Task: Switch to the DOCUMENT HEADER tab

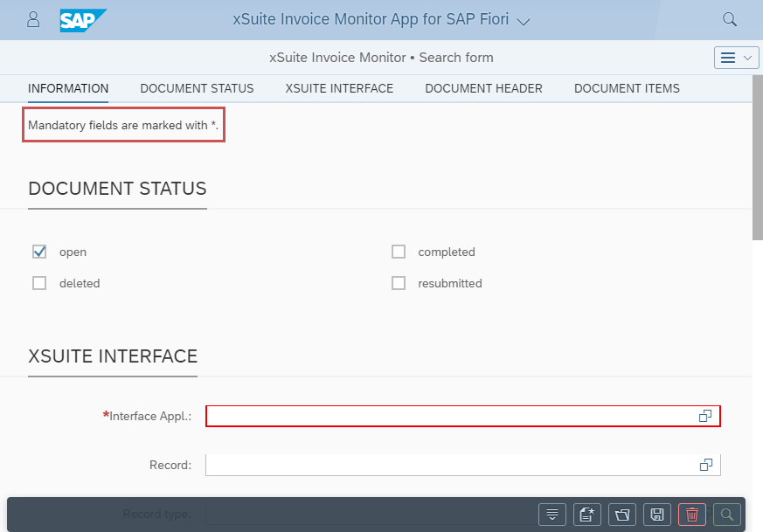Action: (483, 88)
